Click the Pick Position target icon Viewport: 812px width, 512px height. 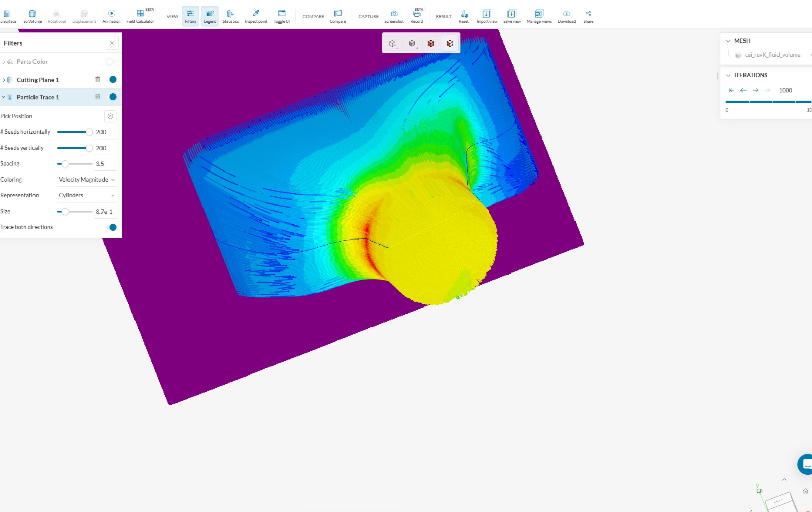point(110,116)
